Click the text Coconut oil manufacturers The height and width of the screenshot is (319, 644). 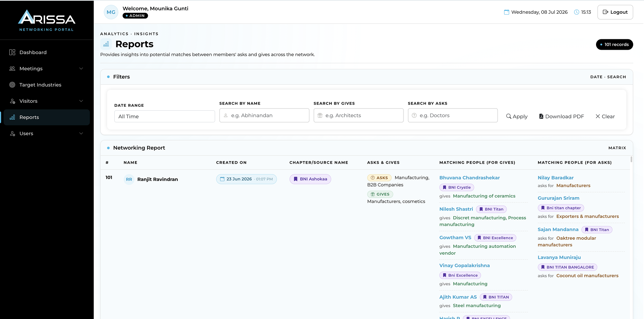tap(587, 276)
